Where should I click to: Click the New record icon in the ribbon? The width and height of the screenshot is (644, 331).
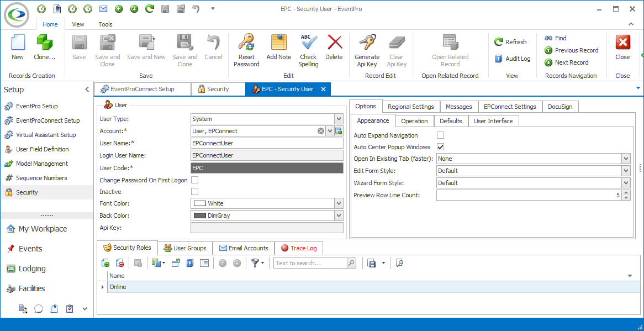17,43
